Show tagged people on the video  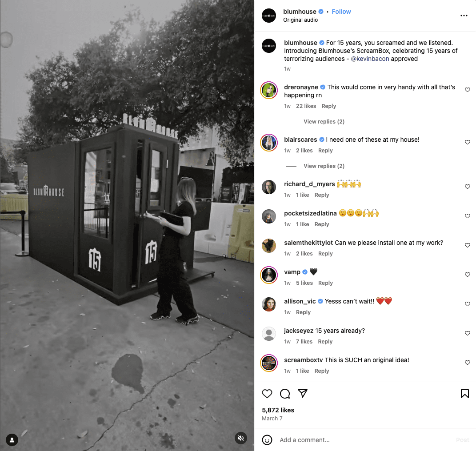(x=12, y=440)
